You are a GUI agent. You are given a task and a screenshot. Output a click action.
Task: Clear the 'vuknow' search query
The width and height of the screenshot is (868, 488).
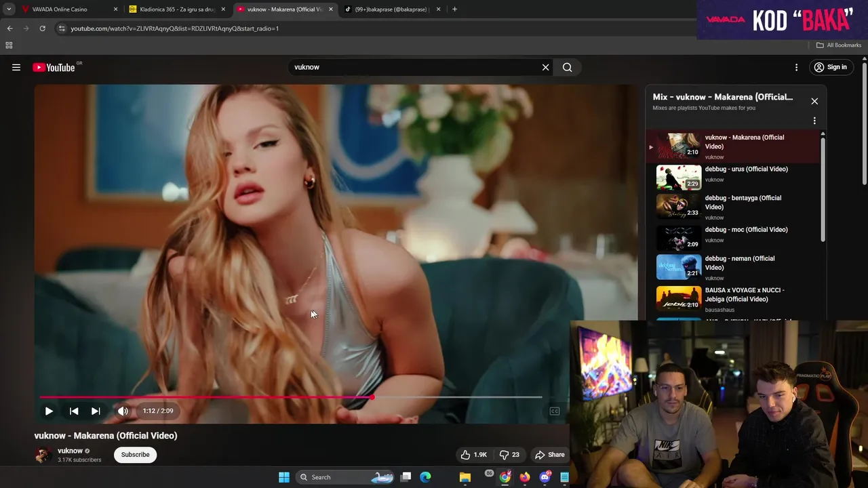coord(545,67)
